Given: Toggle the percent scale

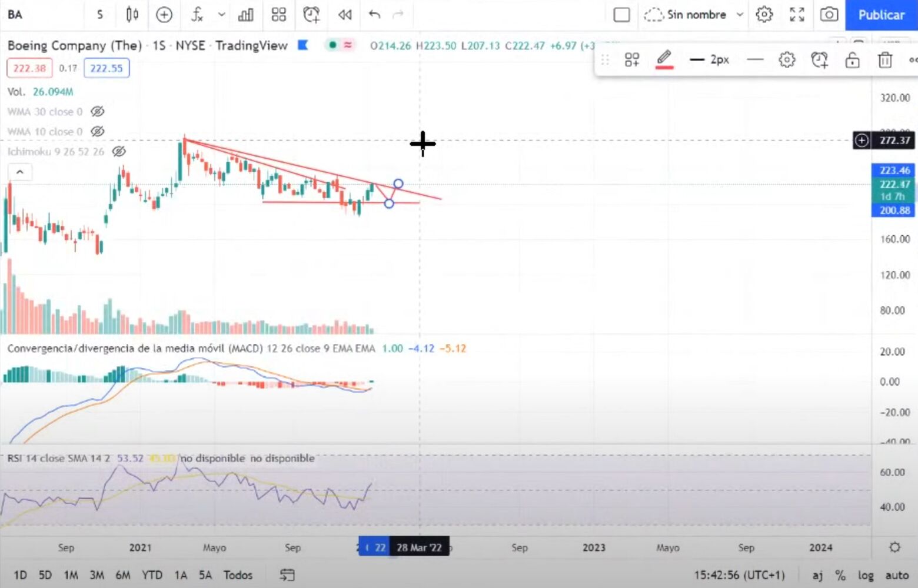Looking at the screenshot, I should [840, 575].
